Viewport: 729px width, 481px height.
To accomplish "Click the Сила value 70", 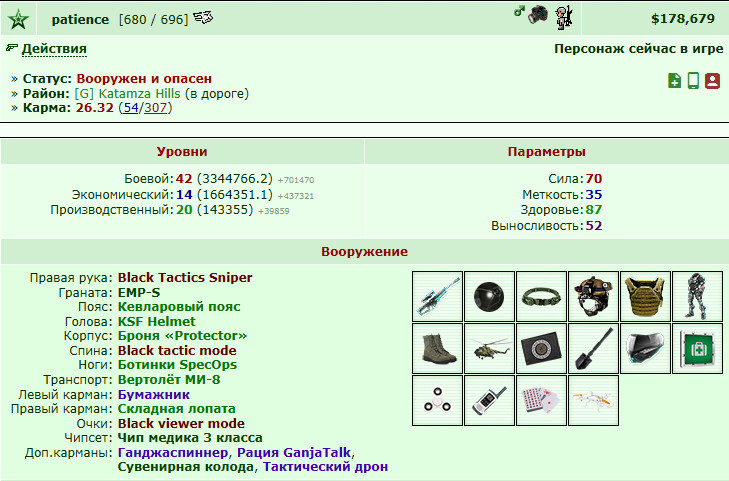I will (x=594, y=179).
